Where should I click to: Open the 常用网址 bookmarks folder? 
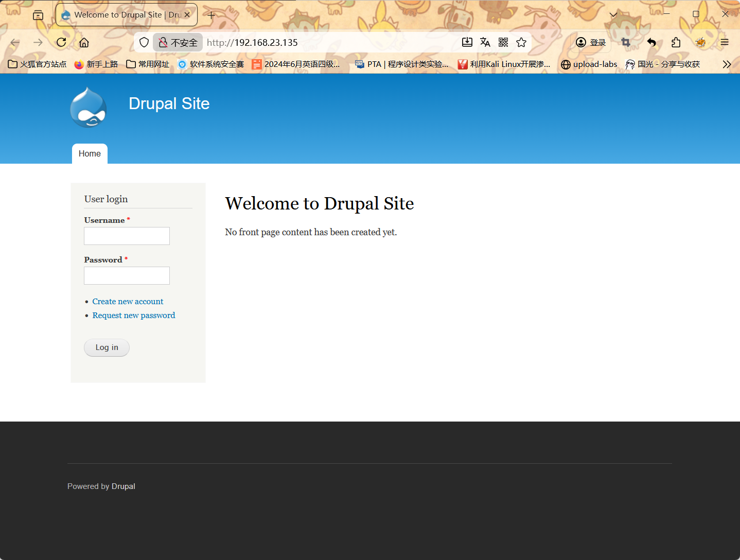tap(148, 64)
